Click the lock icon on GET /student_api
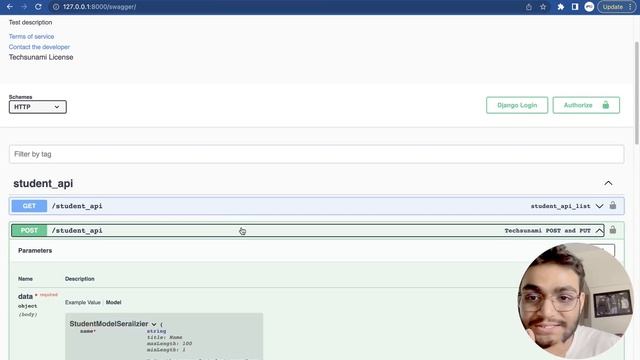This screenshot has width=640, height=360. 613,205
